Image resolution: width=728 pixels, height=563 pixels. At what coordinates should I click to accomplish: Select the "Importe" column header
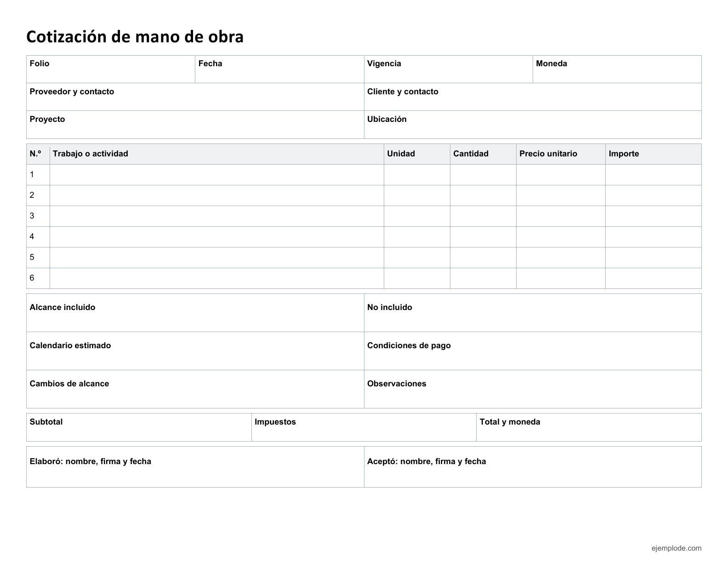[624, 154]
